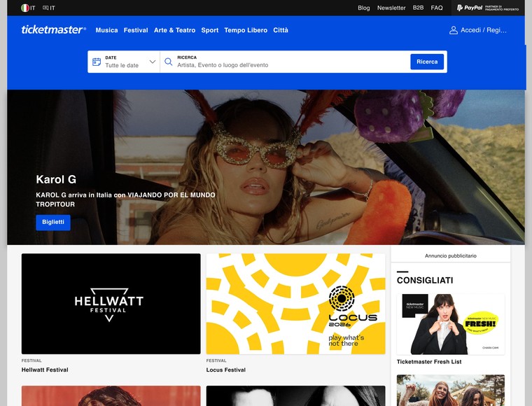Focus the artist or event search field
The image size is (532, 406).
(285, 62)
